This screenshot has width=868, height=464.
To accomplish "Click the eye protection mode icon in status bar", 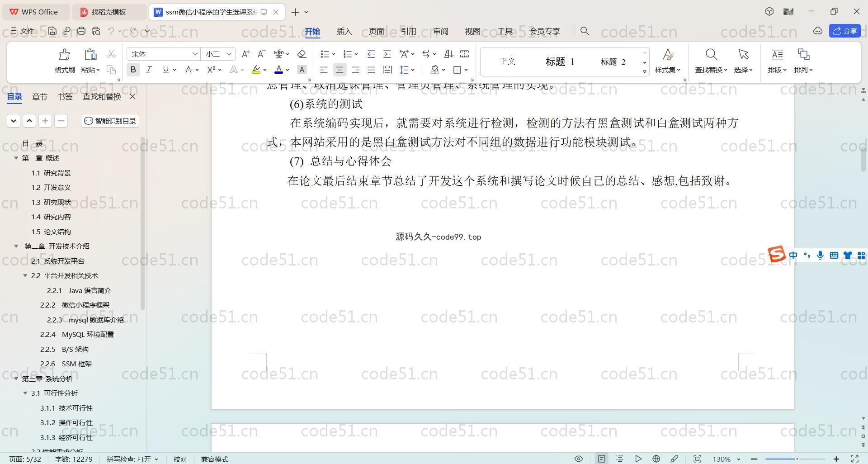I will [x=578, y=459].
